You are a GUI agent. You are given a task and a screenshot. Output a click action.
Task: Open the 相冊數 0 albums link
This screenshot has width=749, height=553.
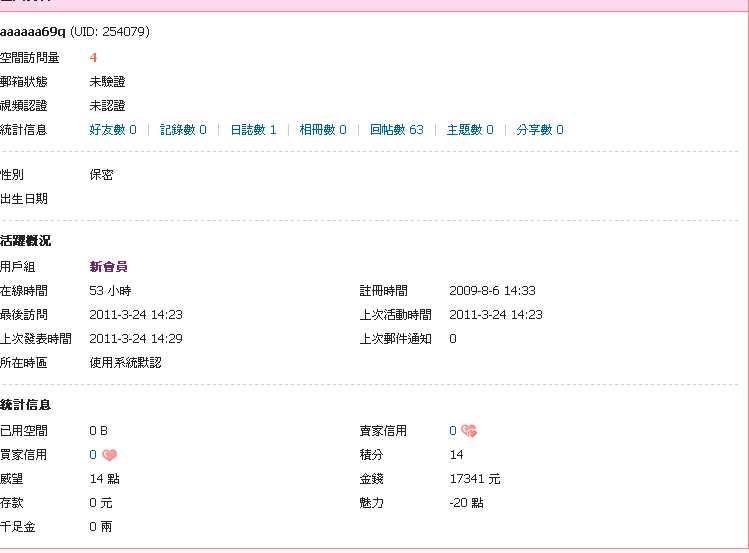(323, 130)
